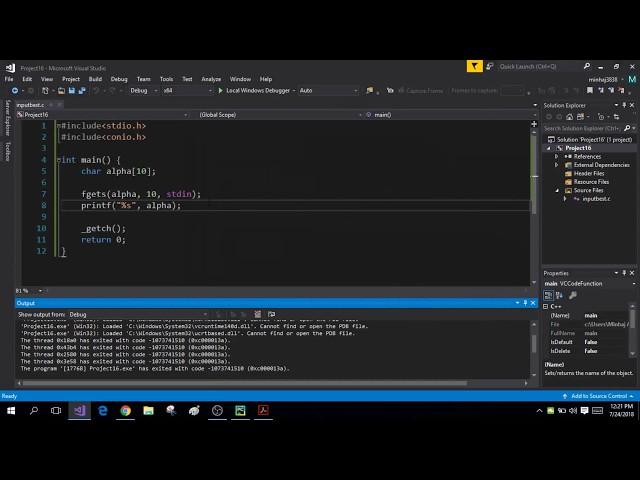Collapse the Project16 project node

tap(549, 148)
